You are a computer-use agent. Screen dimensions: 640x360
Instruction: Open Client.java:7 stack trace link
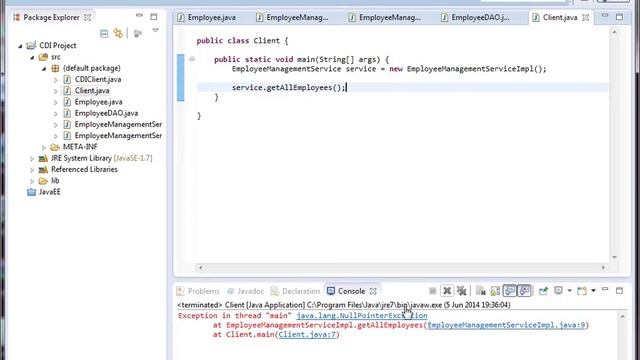(x=307, y=334)
